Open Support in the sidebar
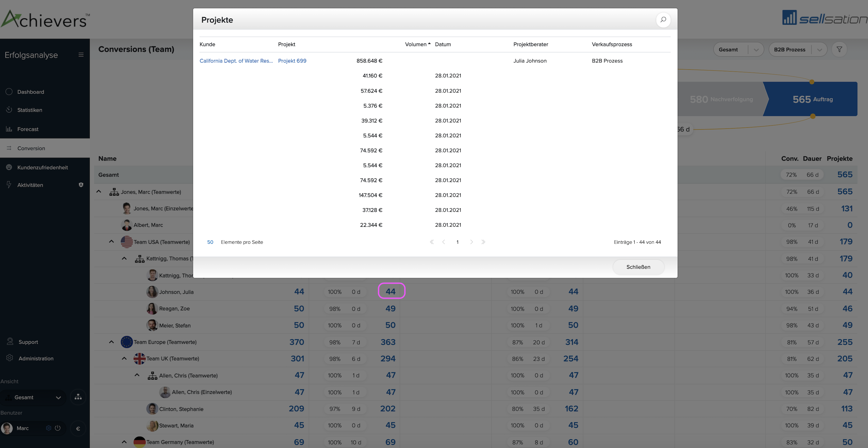Screen dimensions: 868x448 point(28,342)
